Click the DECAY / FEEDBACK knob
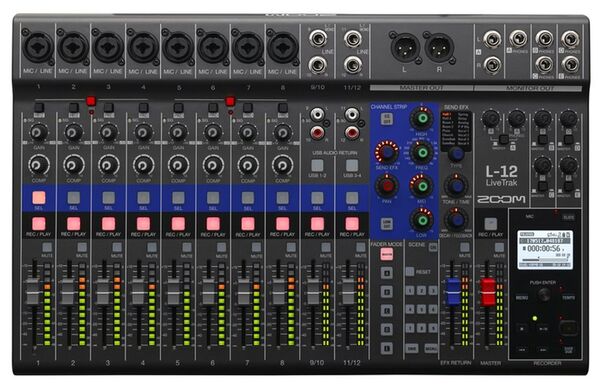600x387 pixels. [x=456, y=220]
